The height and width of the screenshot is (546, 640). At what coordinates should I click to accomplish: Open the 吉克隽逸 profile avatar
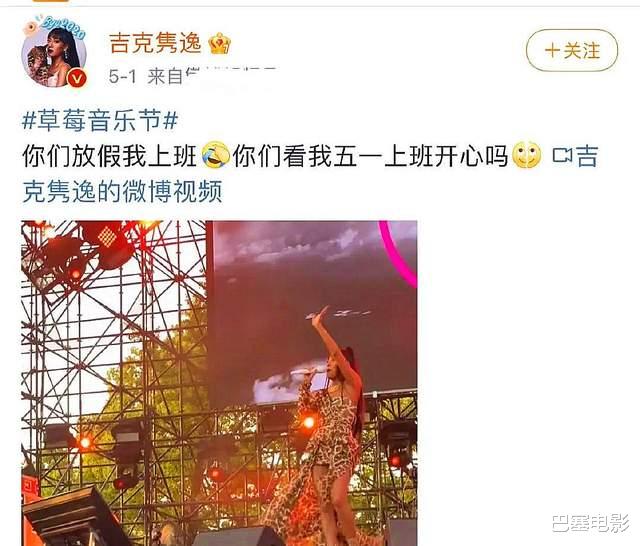pyautogui.click(x=54, y=53)
